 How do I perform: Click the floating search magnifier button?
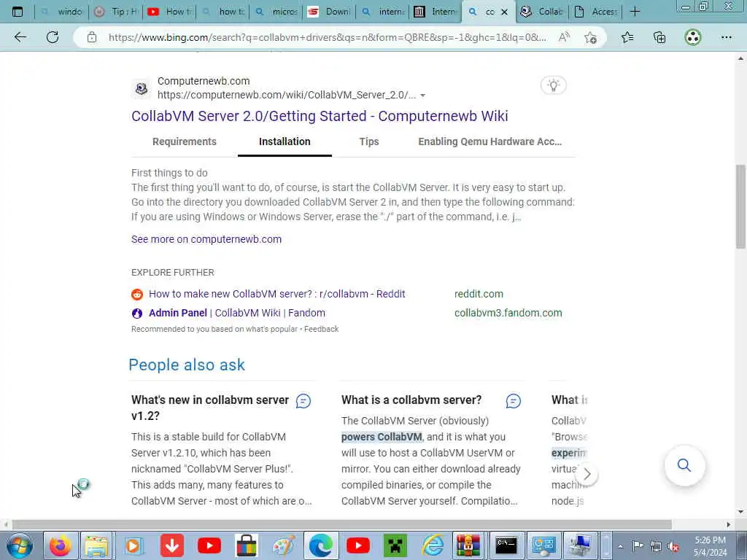click(x=684, y=465)
